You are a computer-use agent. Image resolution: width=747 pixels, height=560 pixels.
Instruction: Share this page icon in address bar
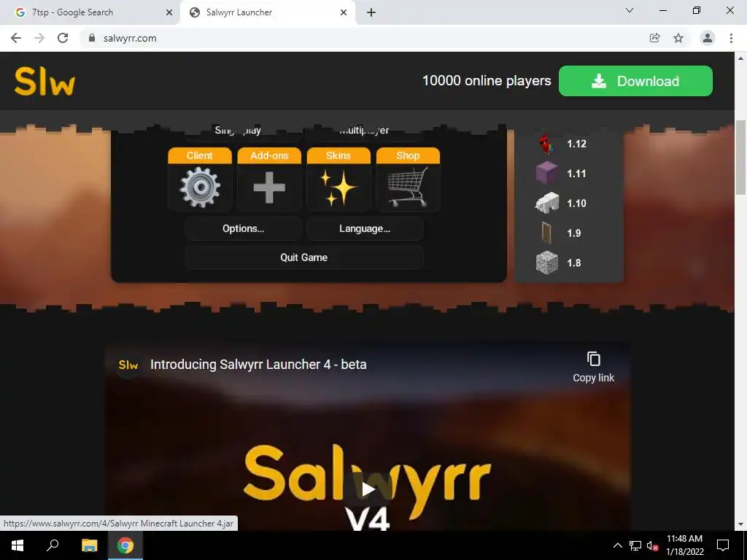coord(655,38)
